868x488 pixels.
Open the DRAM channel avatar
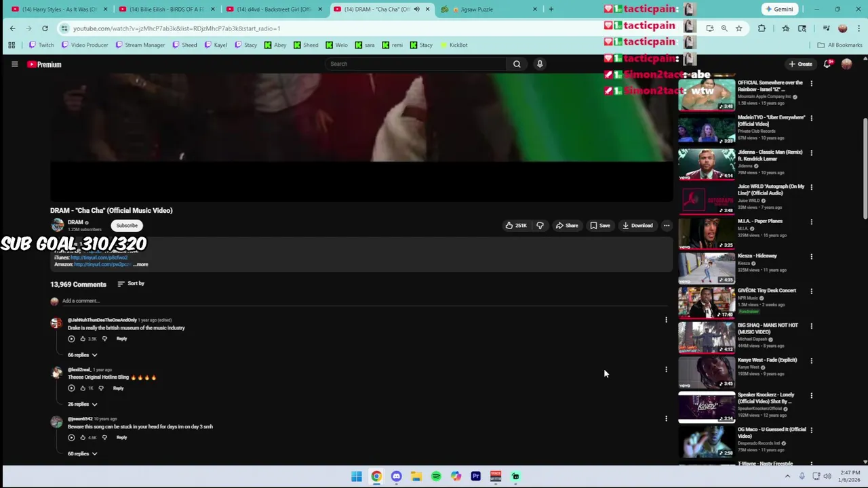(x=57, y=225)
